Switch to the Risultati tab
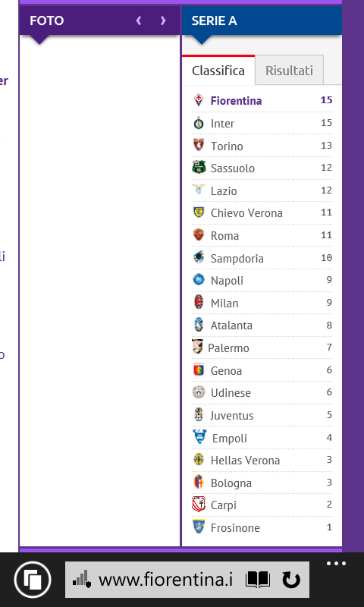The image size is (364, 607). [x=289, y=70]
